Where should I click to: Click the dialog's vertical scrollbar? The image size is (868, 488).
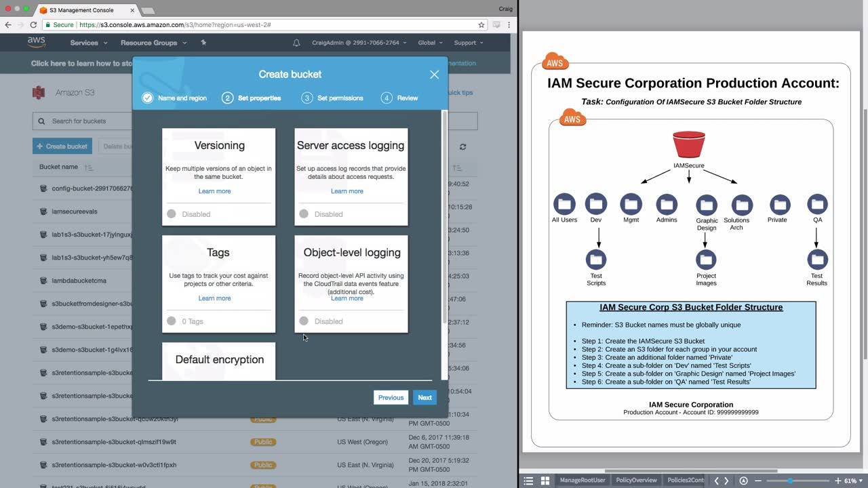click(x=445, y=217)
